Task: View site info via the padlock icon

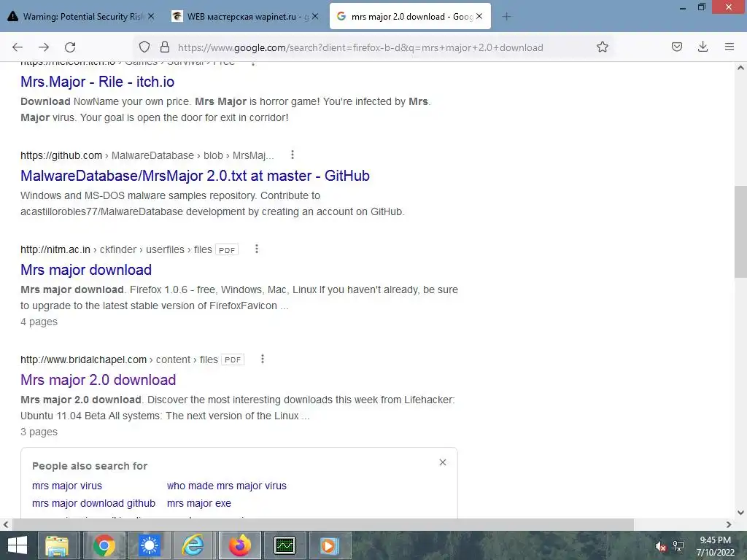Action: (x=165, y=47)
